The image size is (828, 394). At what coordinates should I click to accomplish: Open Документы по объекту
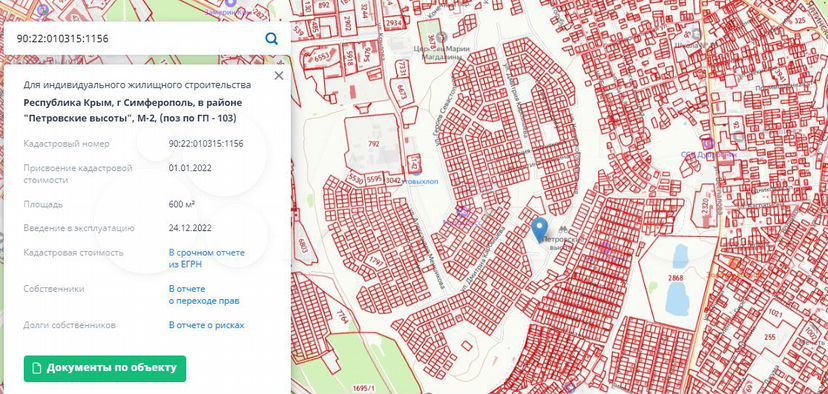[x=105, y=368]
